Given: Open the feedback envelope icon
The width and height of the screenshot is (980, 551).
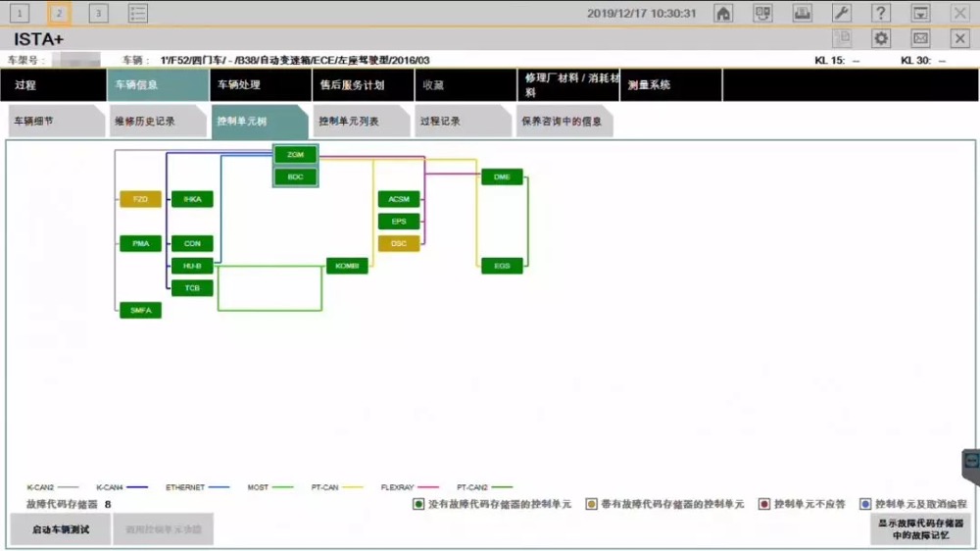Looking at the screenshot, I should pos(920,39).
